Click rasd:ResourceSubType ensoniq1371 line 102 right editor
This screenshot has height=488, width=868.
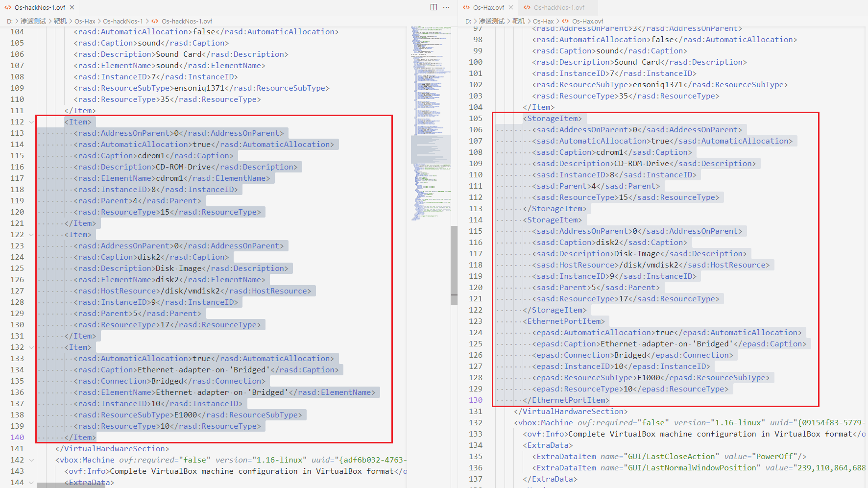click(x=660, y=85)
